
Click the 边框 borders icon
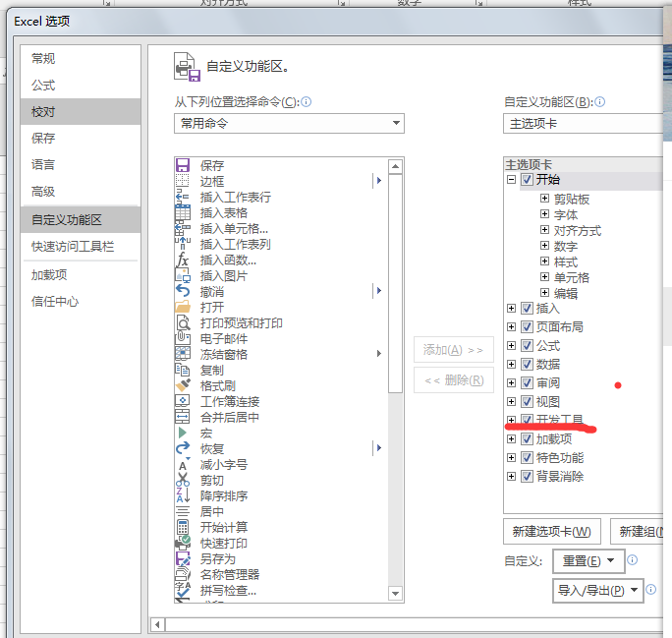[x=183, y=181]
